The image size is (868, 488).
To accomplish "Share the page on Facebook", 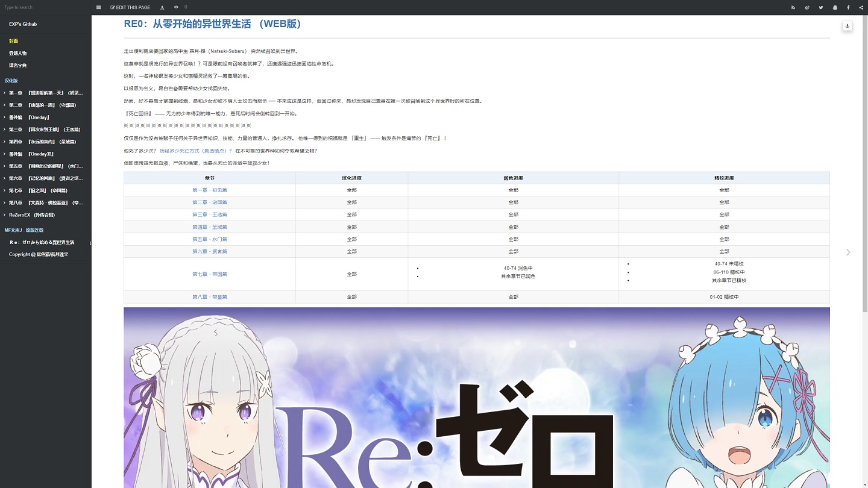I will click(x=848, y=7).
